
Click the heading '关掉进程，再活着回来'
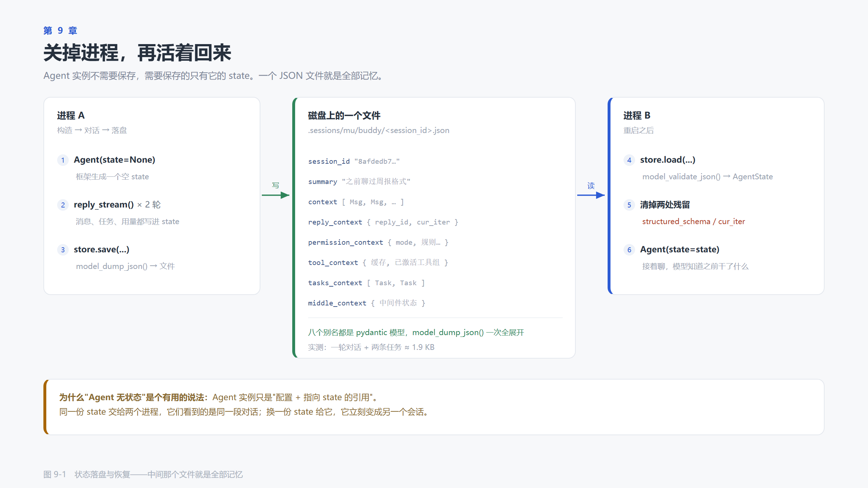pos(137,53)
